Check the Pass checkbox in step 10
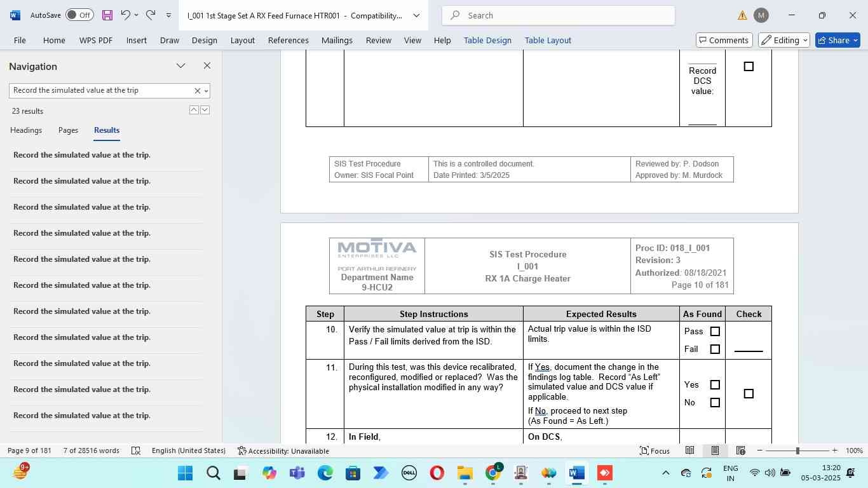Viewport: 868px width, 488px height. coord(715,331)
